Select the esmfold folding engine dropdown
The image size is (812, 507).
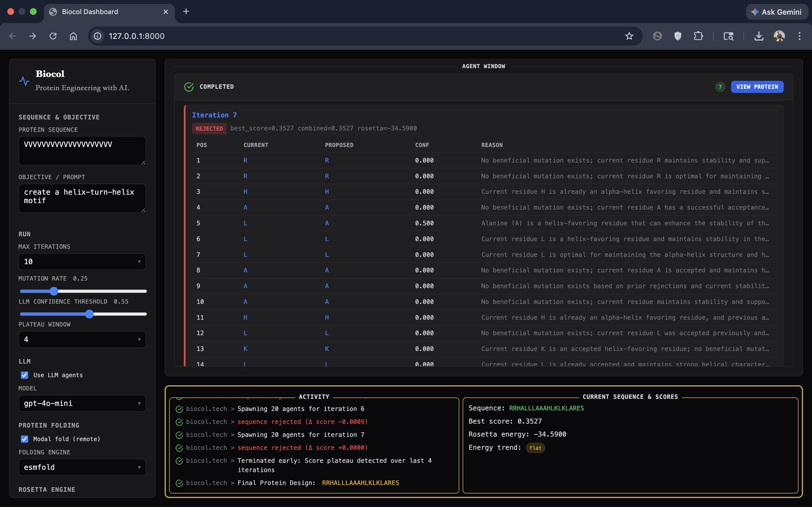[82, 467]
